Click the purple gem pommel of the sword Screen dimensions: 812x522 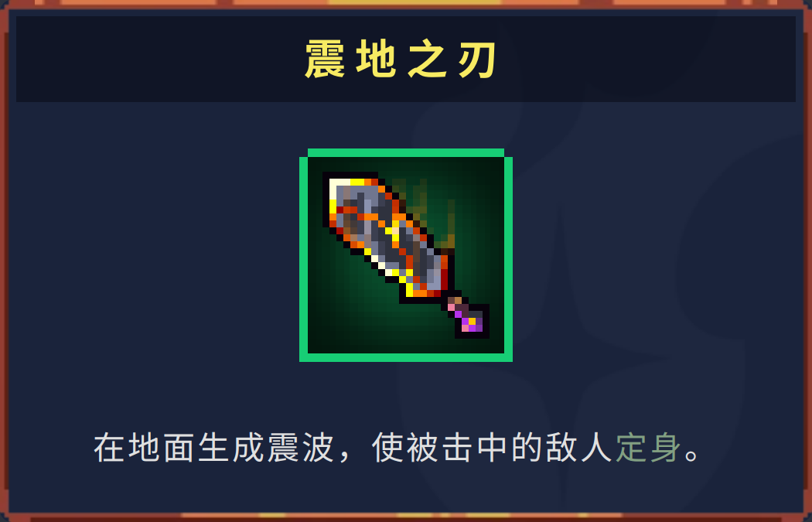[x=472, y=321]
